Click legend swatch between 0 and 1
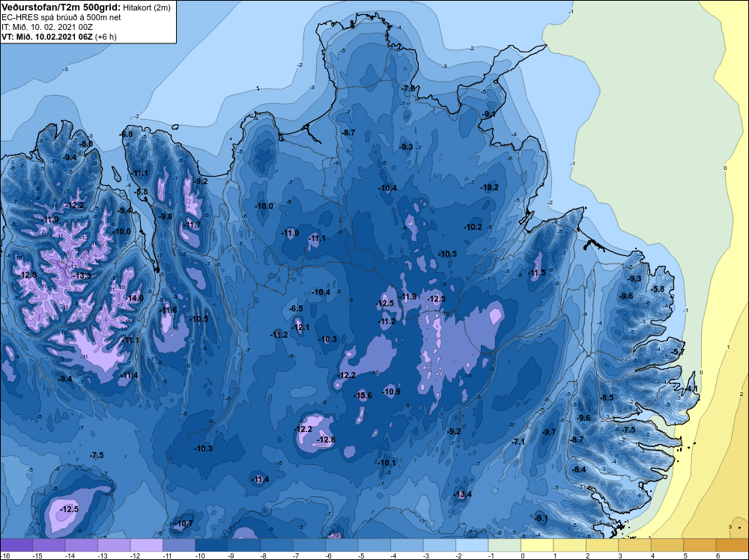 (x=537, y=545)
